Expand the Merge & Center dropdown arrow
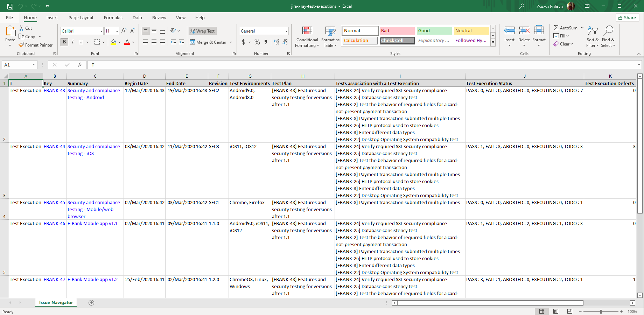The image size is (644, 315). [231, 42]
